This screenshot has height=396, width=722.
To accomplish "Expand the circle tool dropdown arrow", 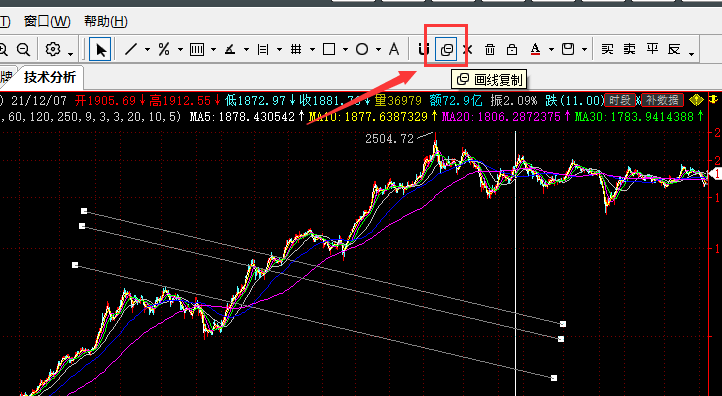I will pyautogui.click(x=378, y=49).
